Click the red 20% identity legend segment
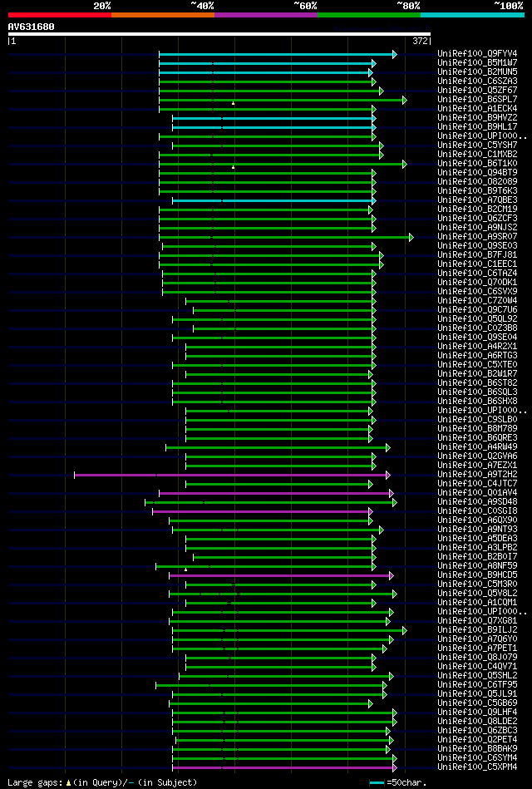532x789 pixels. click(59, 15)
